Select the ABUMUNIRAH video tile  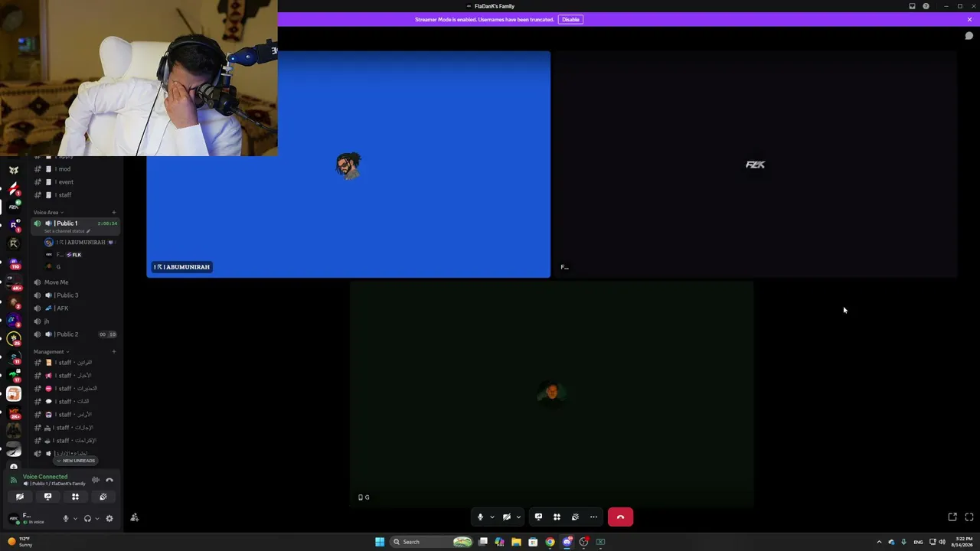pyautogui.click(x=348, y=164)
